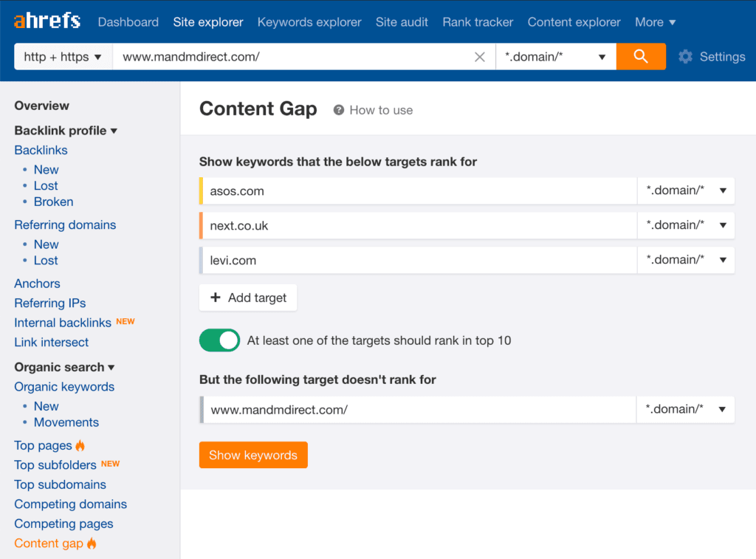Image resolution: width=756 pixels, height=559 pixels.
Task: Click the next.co.uk target field
Action: coord(419,225)
